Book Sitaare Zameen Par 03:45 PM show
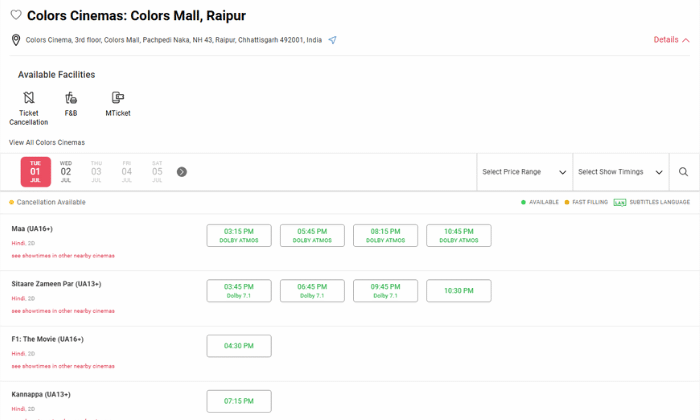Image resolution: width=700 pixels, height=420 pixels. (239, 291)
